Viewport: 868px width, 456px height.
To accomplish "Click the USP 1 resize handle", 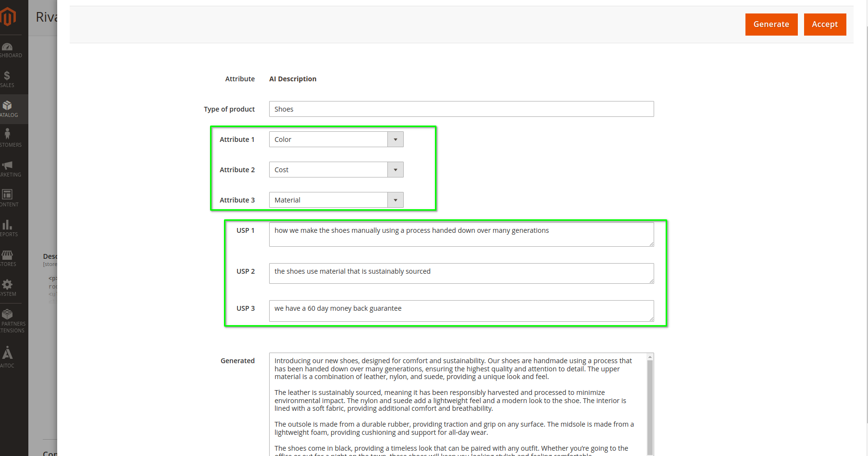I will 651,244.
